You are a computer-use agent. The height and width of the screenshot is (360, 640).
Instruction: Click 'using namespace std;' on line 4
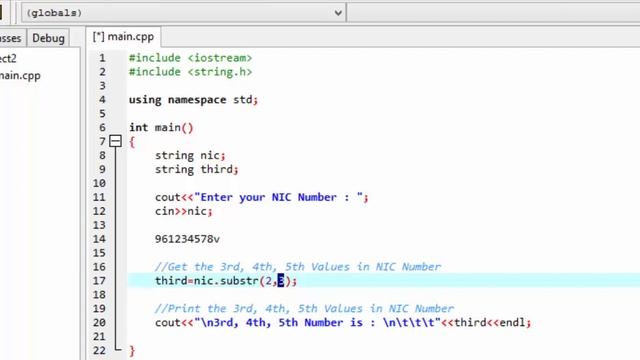(193, 100)
